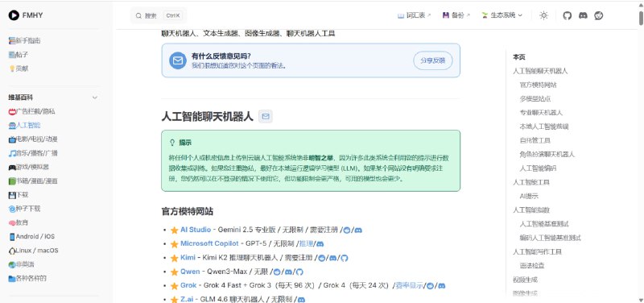Open the Discord icon in Qwen row
Image resolution: width=644 pixels, height=303 pixels.
[x=289, y=272]
